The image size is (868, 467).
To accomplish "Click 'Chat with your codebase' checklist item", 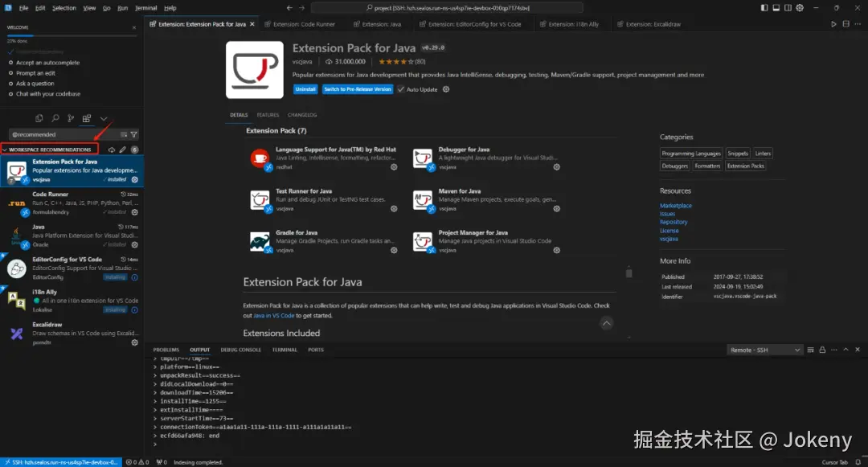I will (48, 94).
